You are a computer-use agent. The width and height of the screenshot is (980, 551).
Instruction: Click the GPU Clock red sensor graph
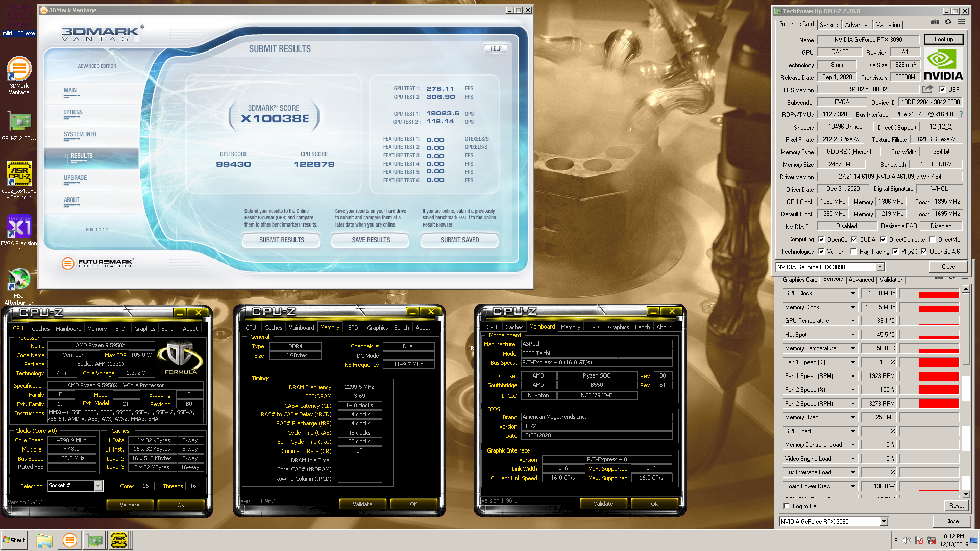(939, 294)
